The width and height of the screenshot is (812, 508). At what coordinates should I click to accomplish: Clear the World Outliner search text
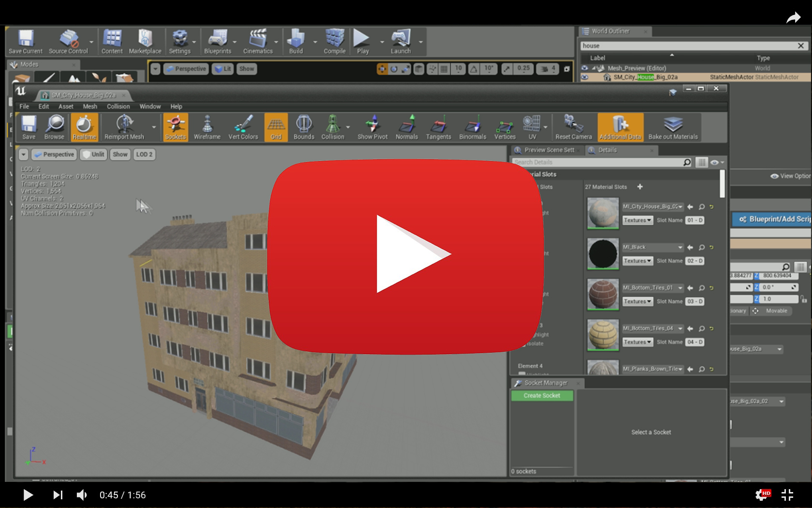(800, 45)
